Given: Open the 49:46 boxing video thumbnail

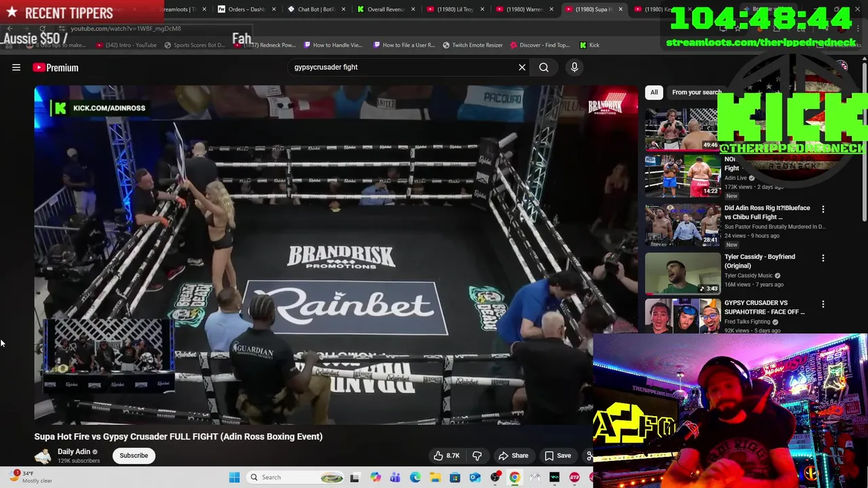Looking at the screenshot, I should 682,129.
